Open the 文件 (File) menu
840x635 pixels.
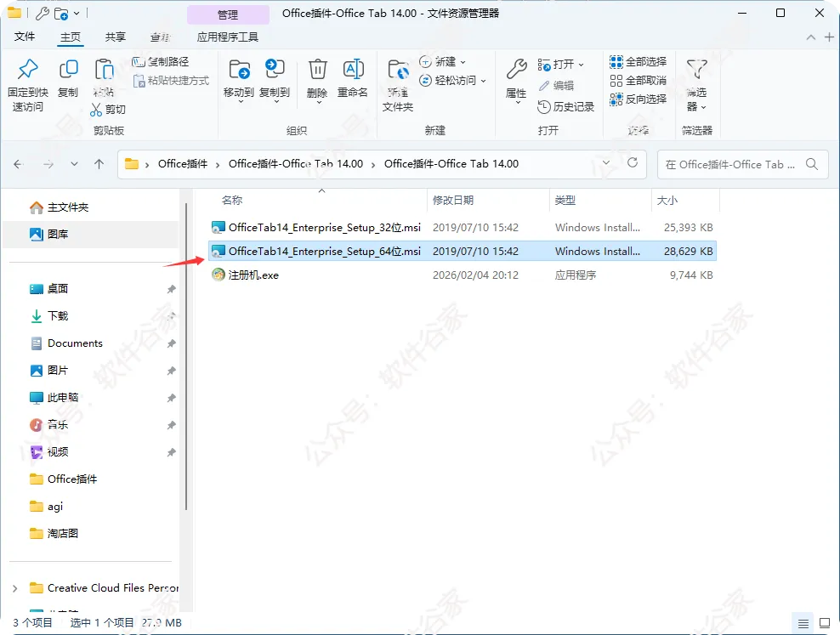point(25,37)
